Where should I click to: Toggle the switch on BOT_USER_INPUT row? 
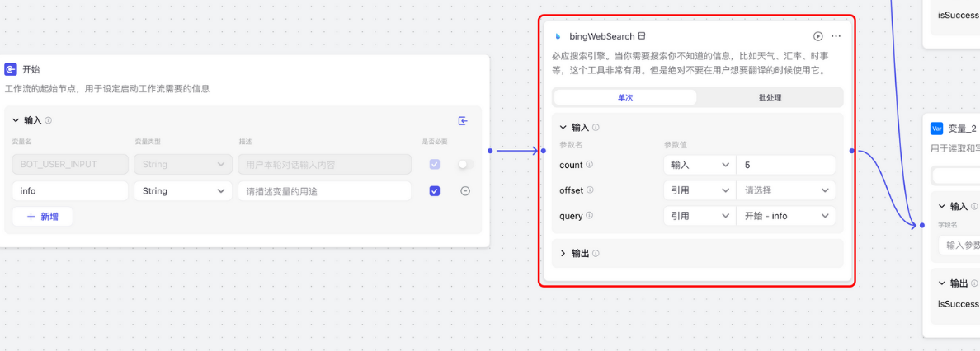click(465, 164)
